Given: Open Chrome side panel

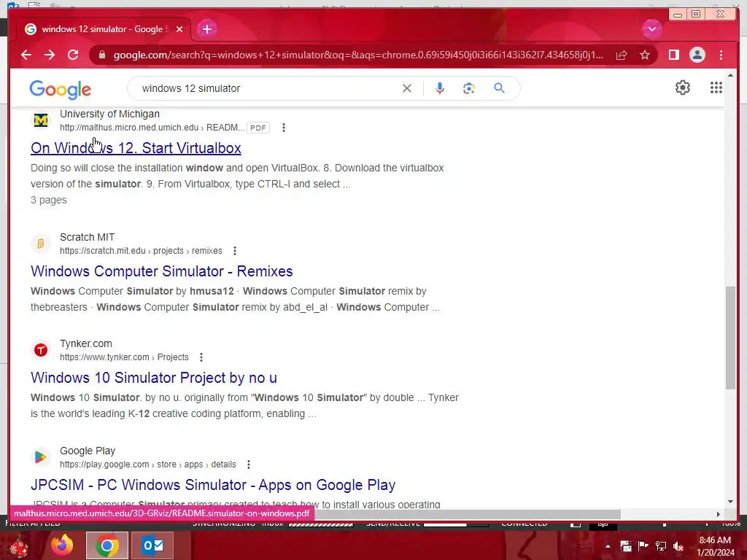Looking at the screenshot, I should [x=673, y=55].
